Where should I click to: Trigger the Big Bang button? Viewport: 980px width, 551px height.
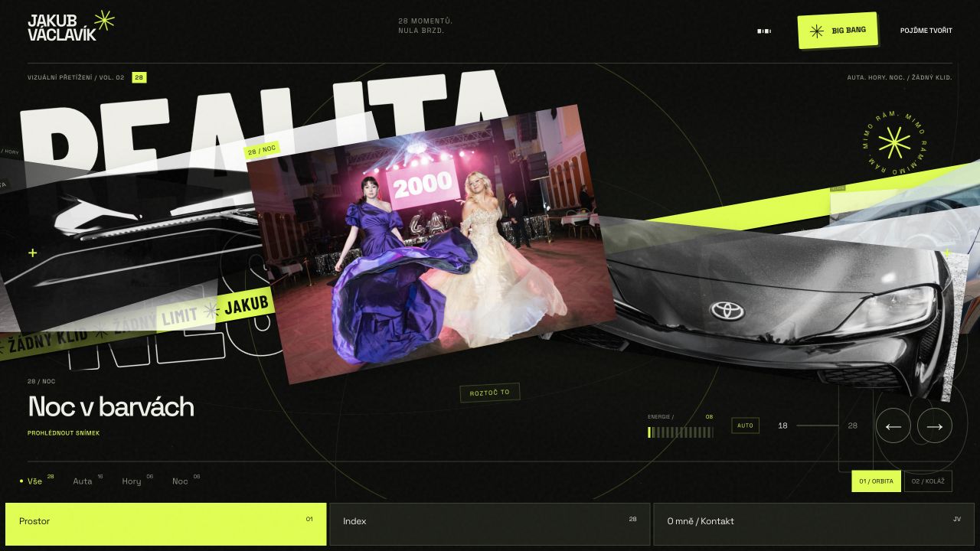point(838,31)
